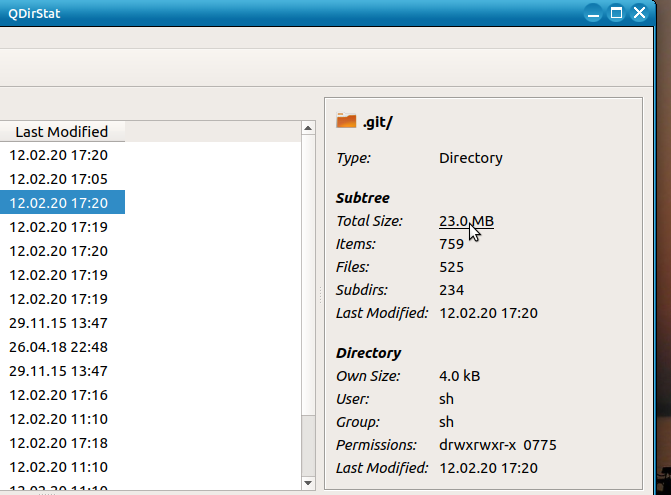
Task: Click the Own Size value 4.0 kB
Action: 459,376
